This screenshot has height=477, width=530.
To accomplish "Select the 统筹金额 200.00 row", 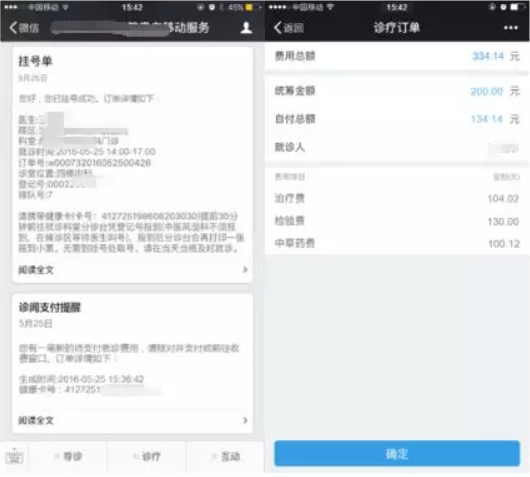I will point(397,91).
